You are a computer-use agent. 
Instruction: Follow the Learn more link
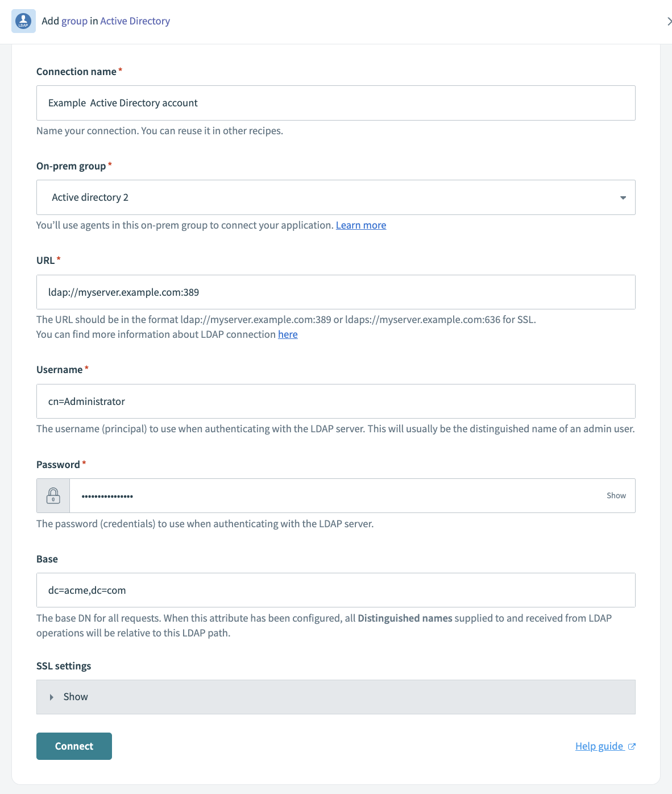point(361,225)
